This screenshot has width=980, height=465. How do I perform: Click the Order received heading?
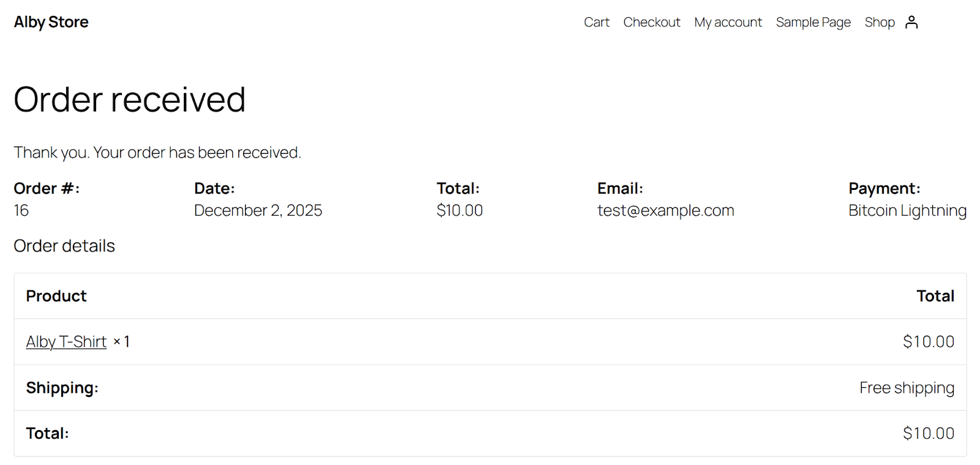130,99
